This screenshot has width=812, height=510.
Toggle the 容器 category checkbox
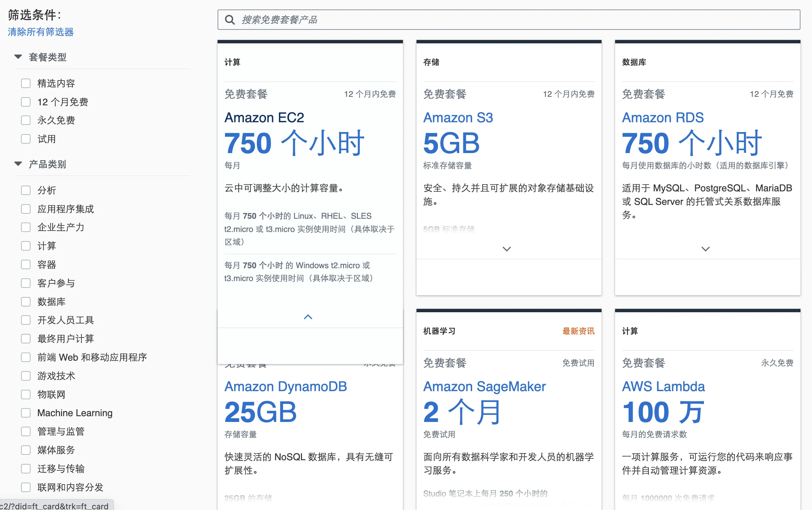26,264
